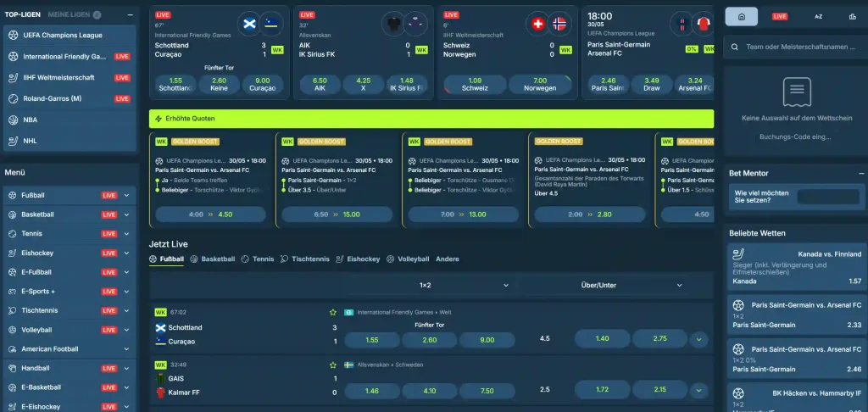This screenshot has width=868, height=412.
Task: Click the team or championship search field
Action: (795, 47)
